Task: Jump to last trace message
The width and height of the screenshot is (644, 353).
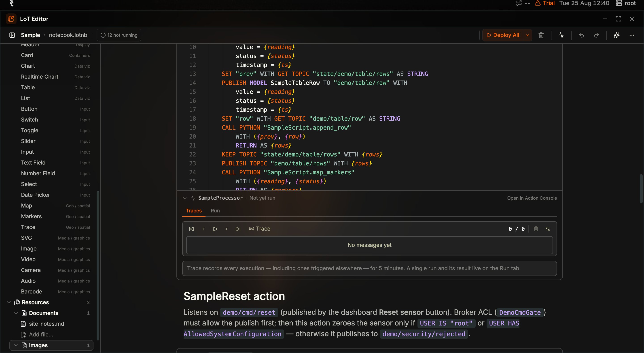Action: point(238,229)
